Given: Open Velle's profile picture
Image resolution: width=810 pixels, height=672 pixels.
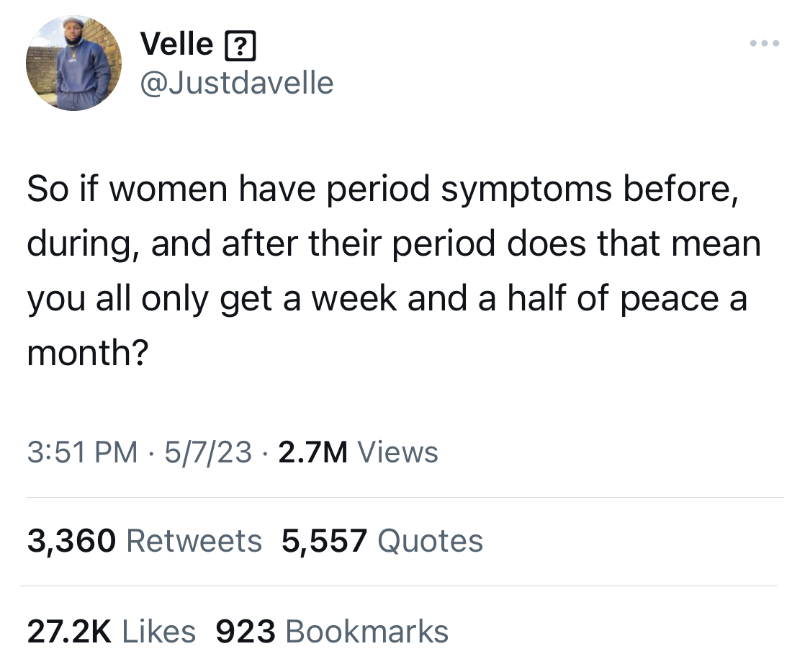Looking at the screenshot, I should click(x=74, y=63).
